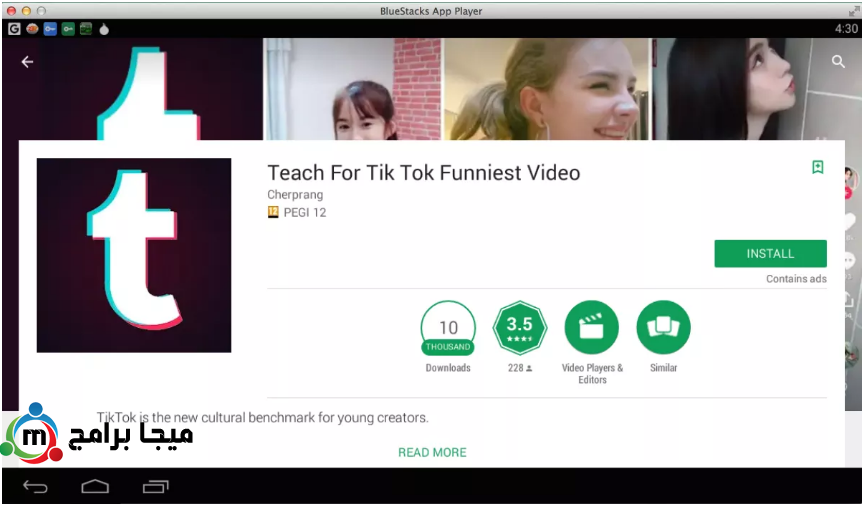Click the G notification icon in status bar
Screen dimensions: 863x506
pos(14,29)
